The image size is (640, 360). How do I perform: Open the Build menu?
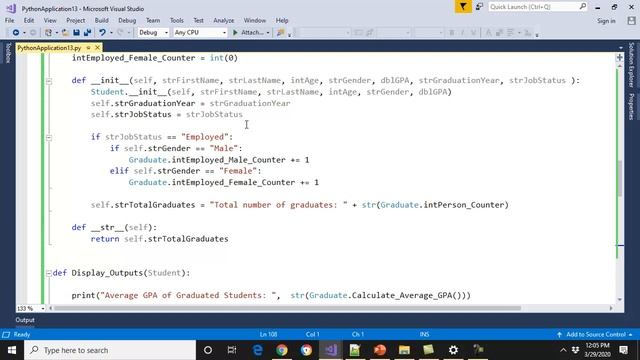coord(101,20)
